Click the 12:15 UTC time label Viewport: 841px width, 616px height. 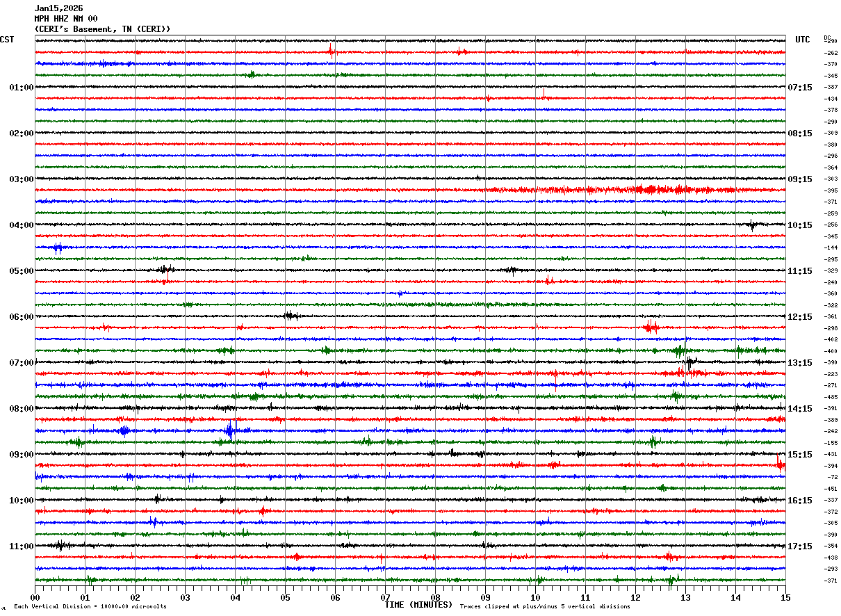pos(800,317)
